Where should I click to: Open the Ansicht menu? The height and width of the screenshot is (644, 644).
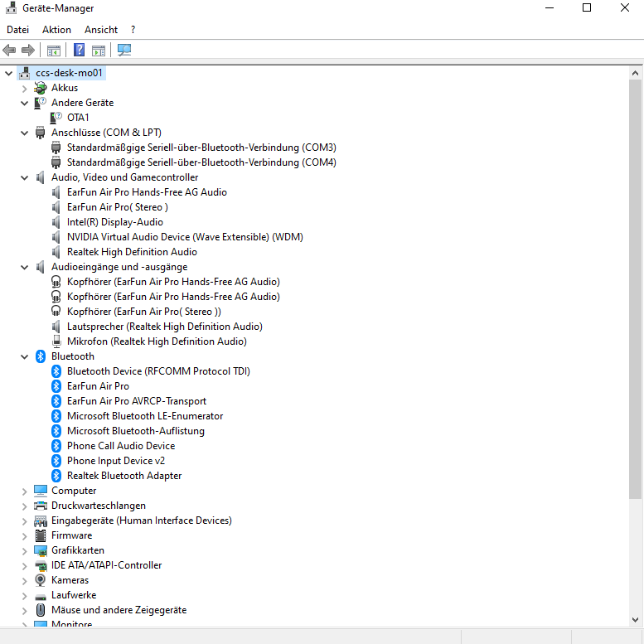pyautogui.click(x=101, y=30)
